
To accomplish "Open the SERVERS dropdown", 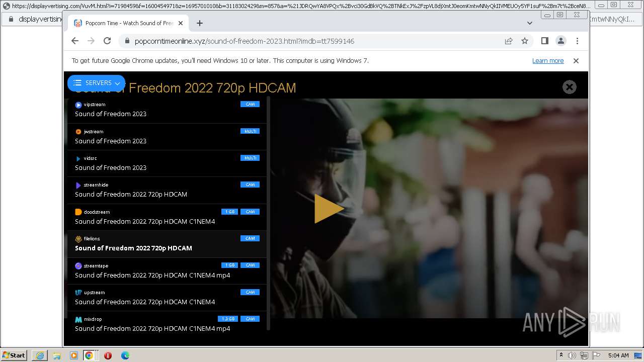I will point(96,83).
